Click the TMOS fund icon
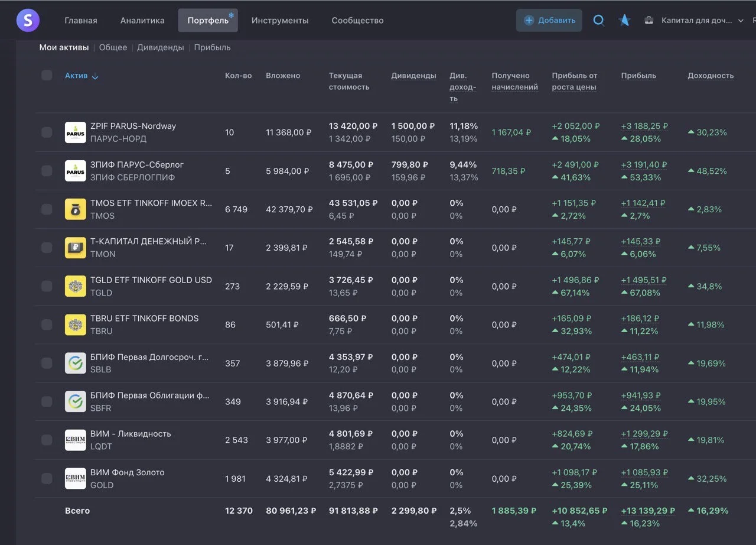 [76, 209]
